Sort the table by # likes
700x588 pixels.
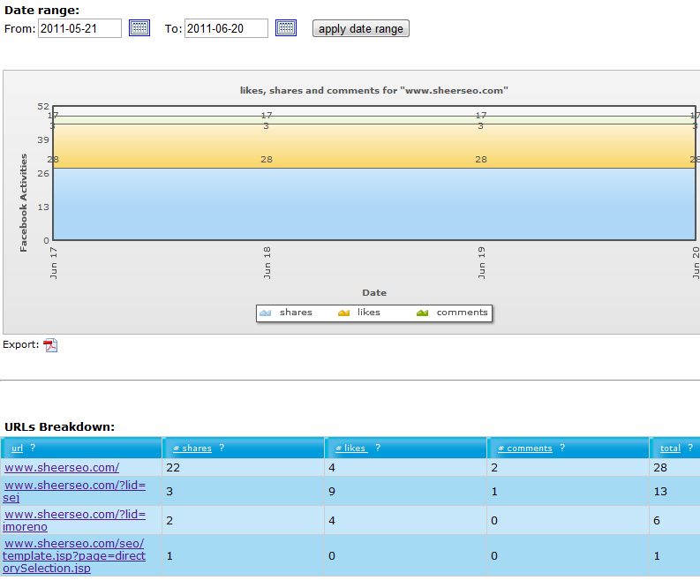pos(351,449)
